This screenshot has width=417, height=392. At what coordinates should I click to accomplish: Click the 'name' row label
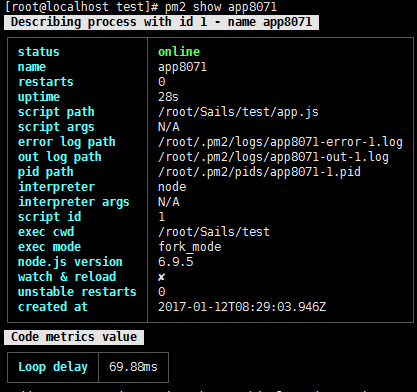pyautogui.click(x=32, y=67)
